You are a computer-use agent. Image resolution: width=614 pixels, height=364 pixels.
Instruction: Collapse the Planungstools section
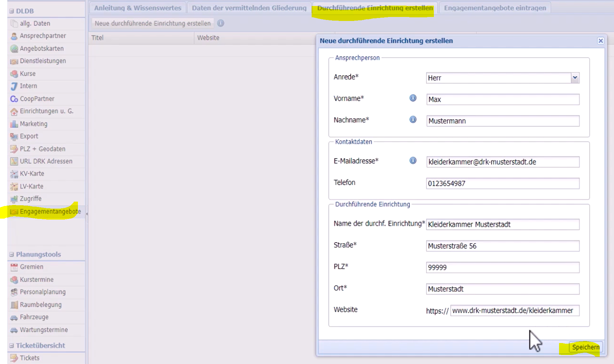[x=12, y=255]
